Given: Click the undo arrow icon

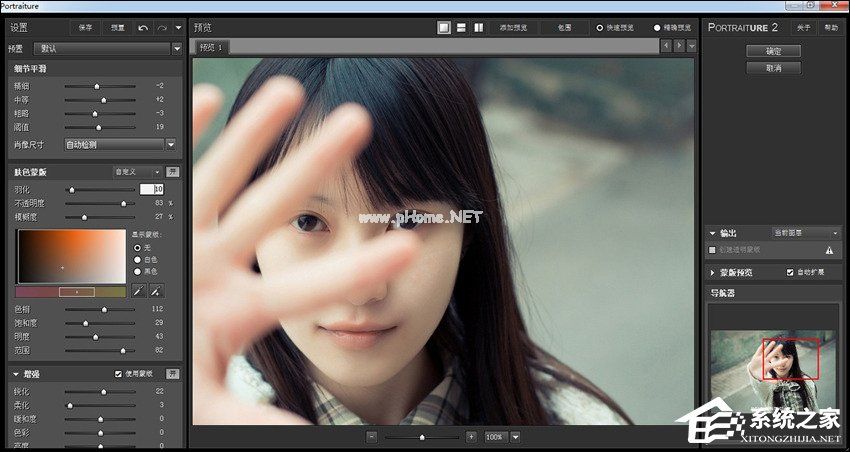Looking at the screenshot, I should (x=143, y=27).
